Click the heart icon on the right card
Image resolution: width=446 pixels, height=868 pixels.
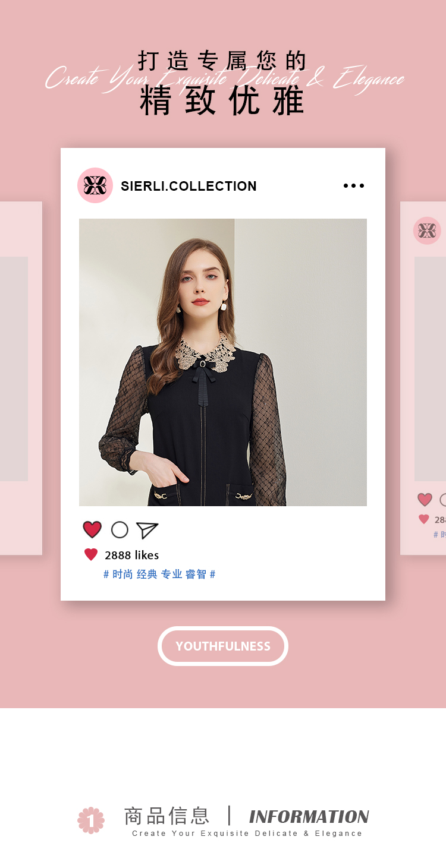(x=425, y=500)
